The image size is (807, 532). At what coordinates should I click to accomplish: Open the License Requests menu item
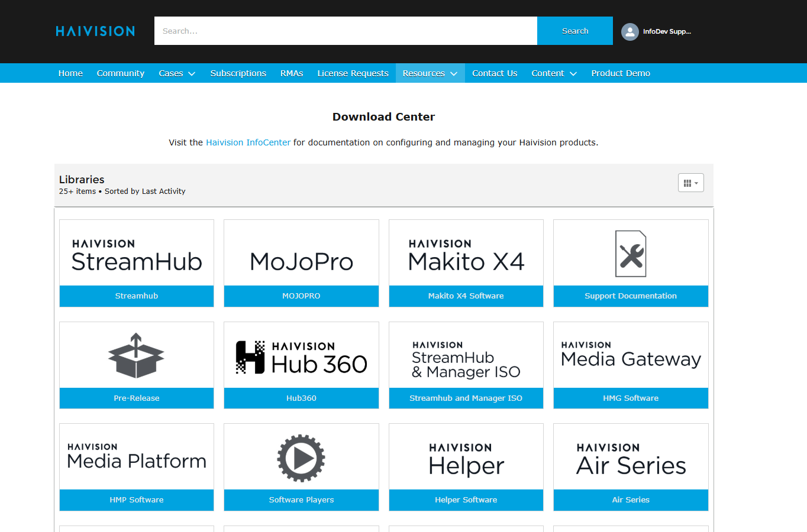click(353, 73)
